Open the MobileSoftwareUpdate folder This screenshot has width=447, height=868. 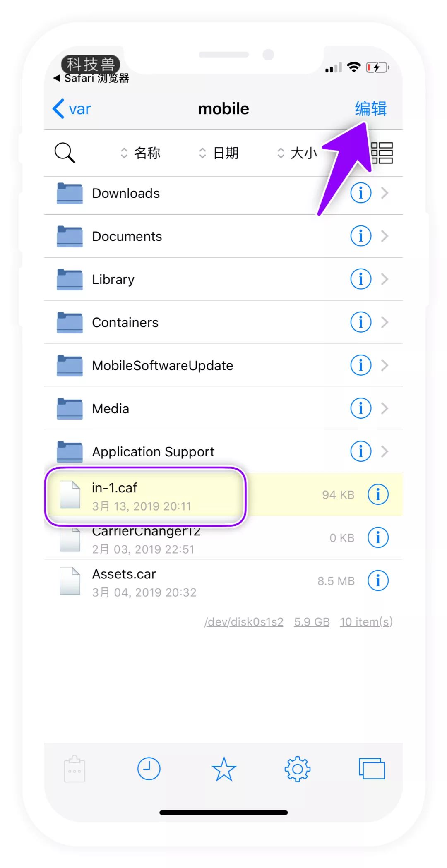pos(223,365)
